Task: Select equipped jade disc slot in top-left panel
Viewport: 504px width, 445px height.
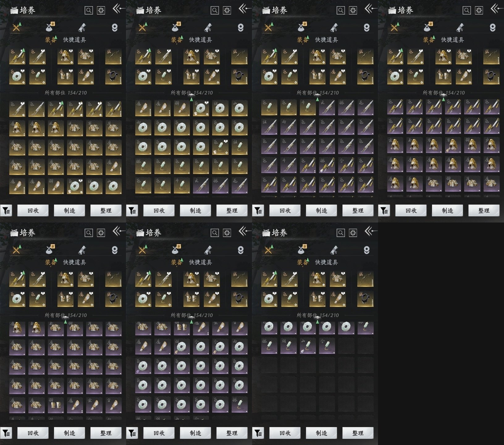Action: (x=17, y=76)
